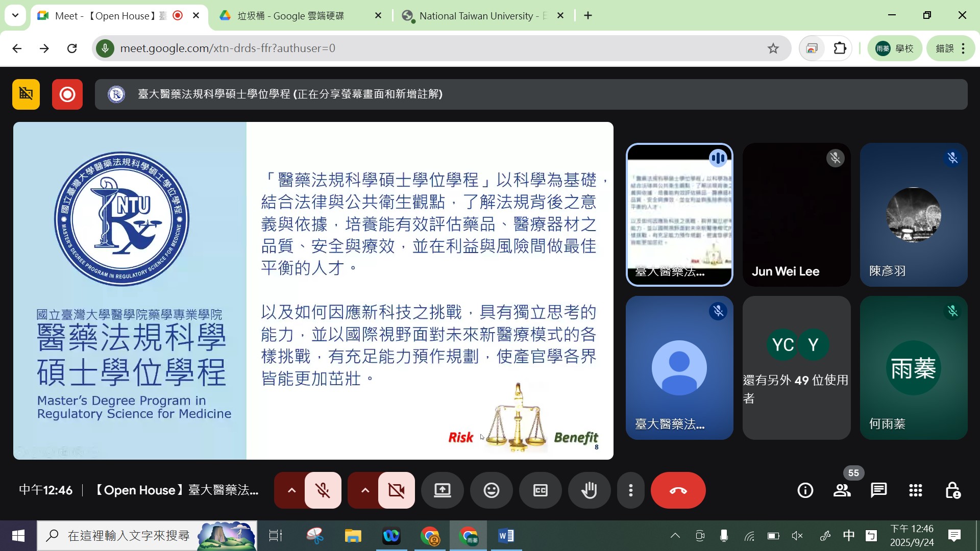This screenshot has width=980, height=551.
Task: Open the meeting details info icon
Action: [x=805, y=490]
